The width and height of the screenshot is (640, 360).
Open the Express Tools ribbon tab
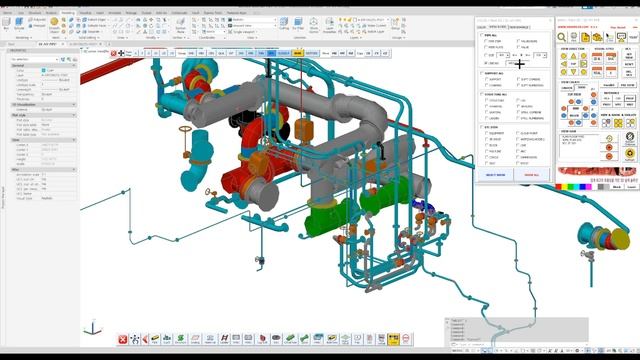213,13
